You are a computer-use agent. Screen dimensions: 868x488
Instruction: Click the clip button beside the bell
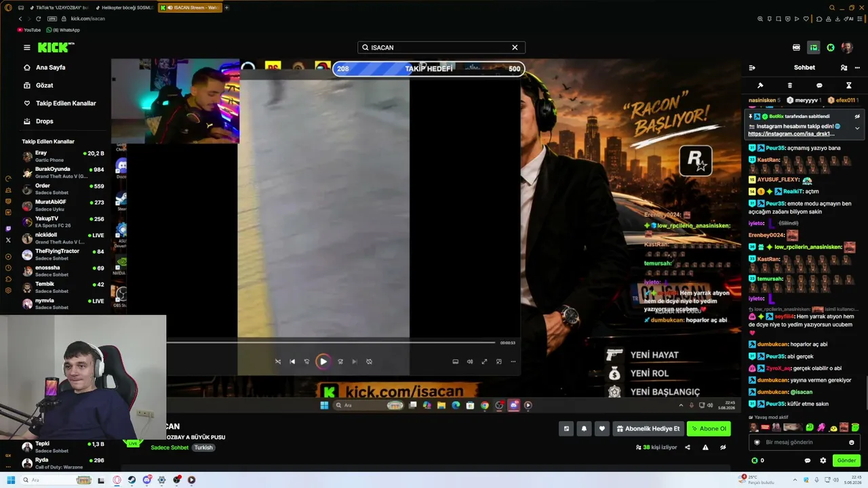click(566, 428)
